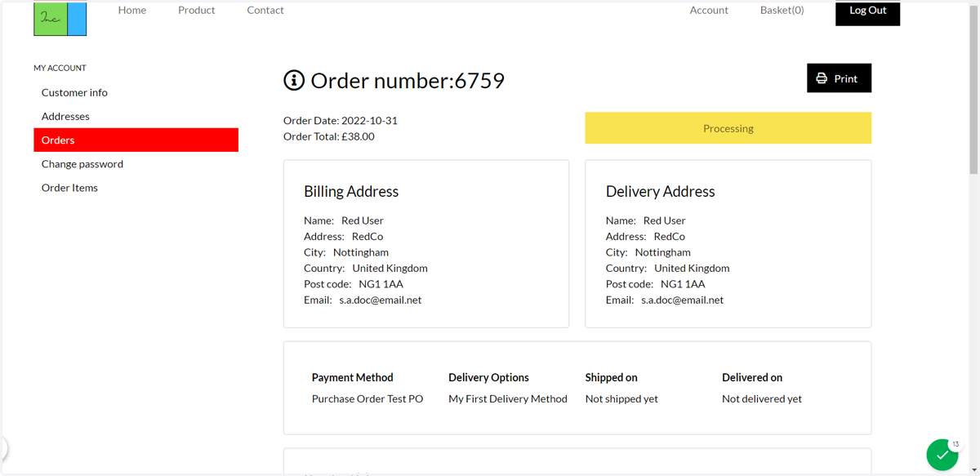
Task: Click delivery email s.a.doc@email.net
Action: 683,300
